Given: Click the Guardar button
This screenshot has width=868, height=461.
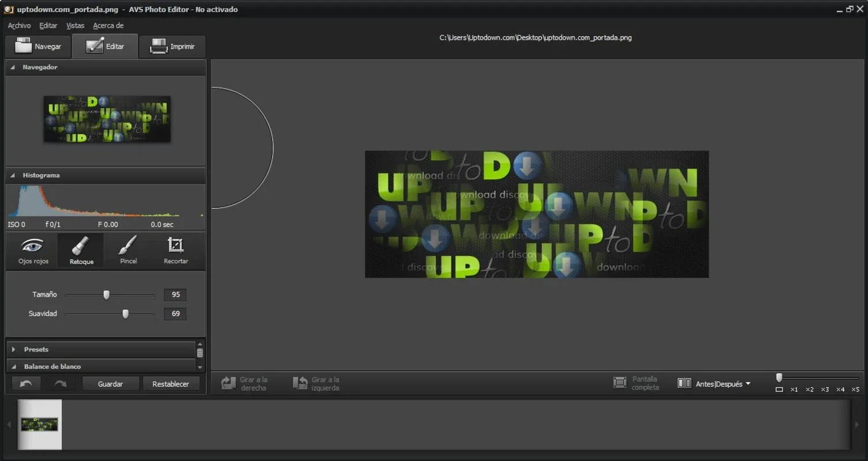Looking at the screenshot, I should [x=110, y=384].
